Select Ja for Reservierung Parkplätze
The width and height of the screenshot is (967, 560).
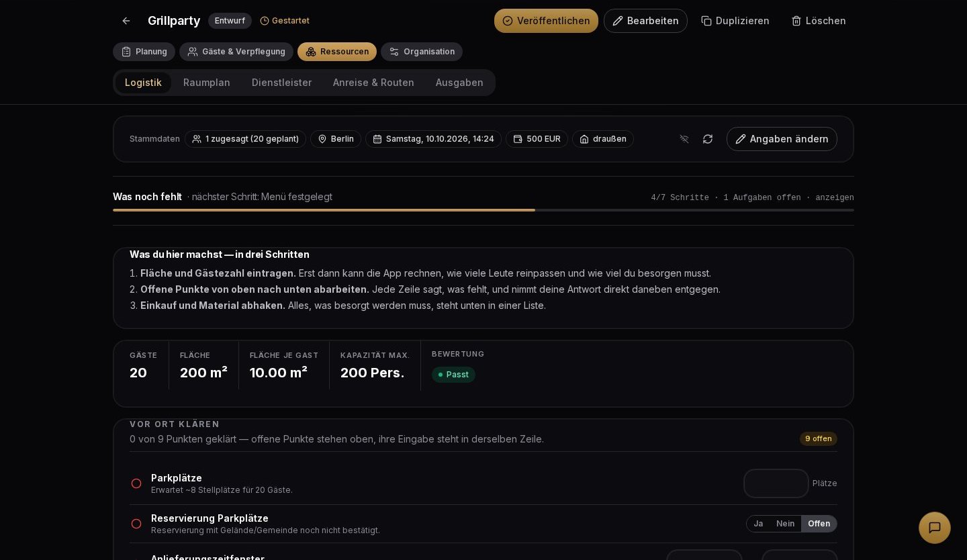click(x=758, y=524)
